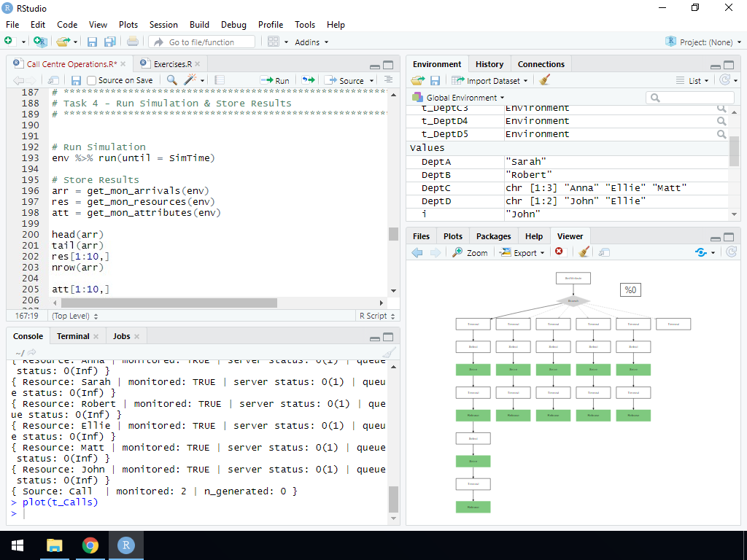747x560 pixels.
Task: Expand the Global Environment selector
Action: (464, 98)
